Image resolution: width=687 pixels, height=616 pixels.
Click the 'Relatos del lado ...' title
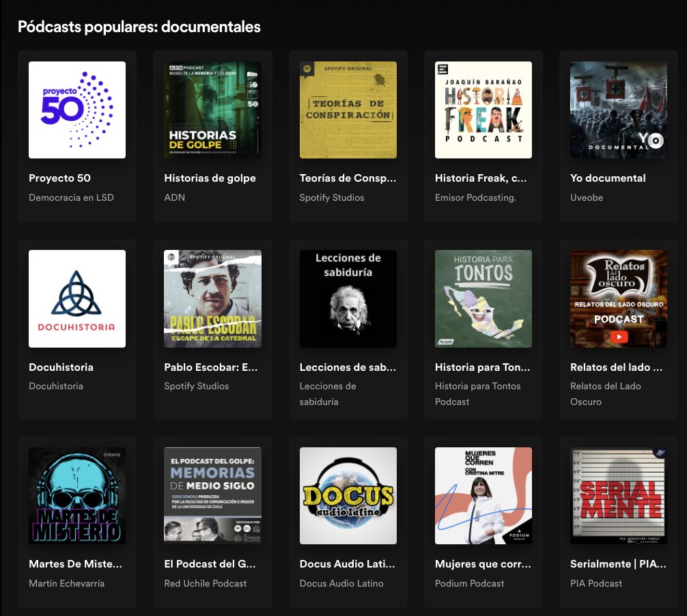pos(616,367)
